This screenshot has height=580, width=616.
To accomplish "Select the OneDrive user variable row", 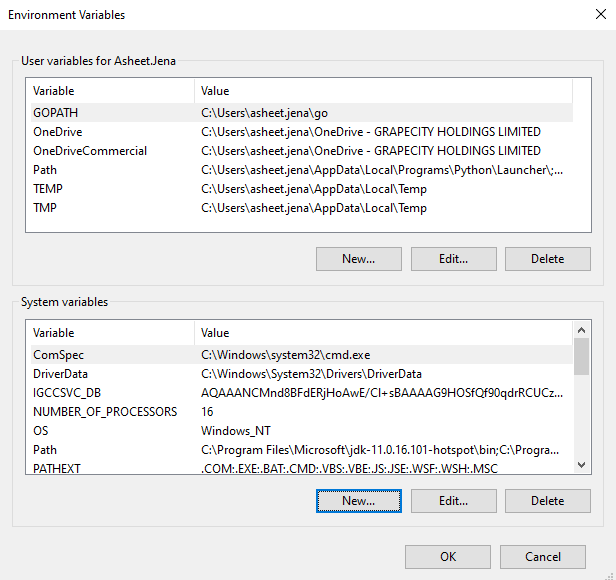I will pos(57,132).
